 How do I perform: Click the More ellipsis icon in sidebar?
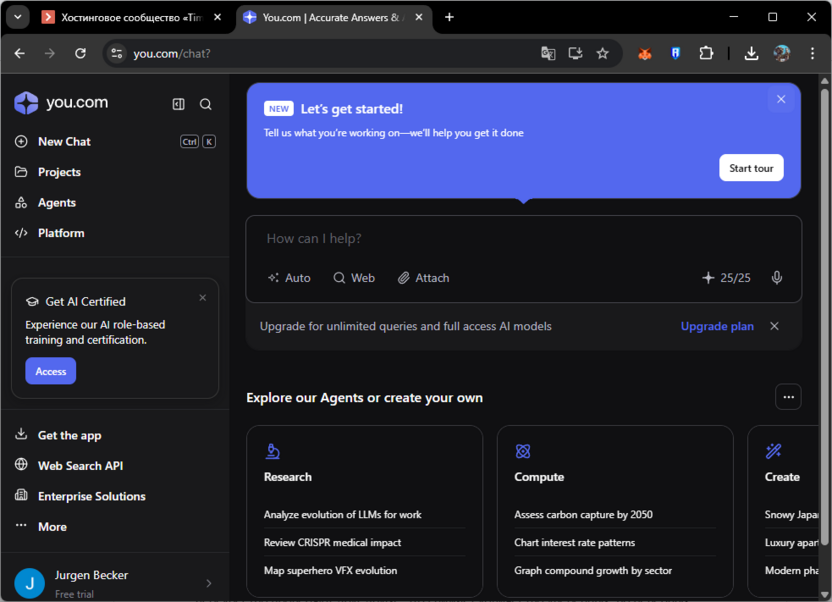[x=21, y=526]
